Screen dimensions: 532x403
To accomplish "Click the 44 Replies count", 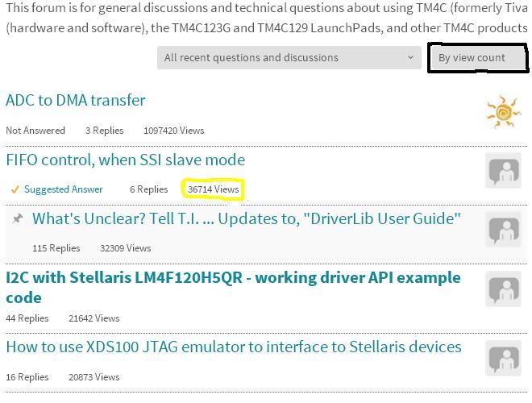I will pyautogui.click(x=27, y=318).
